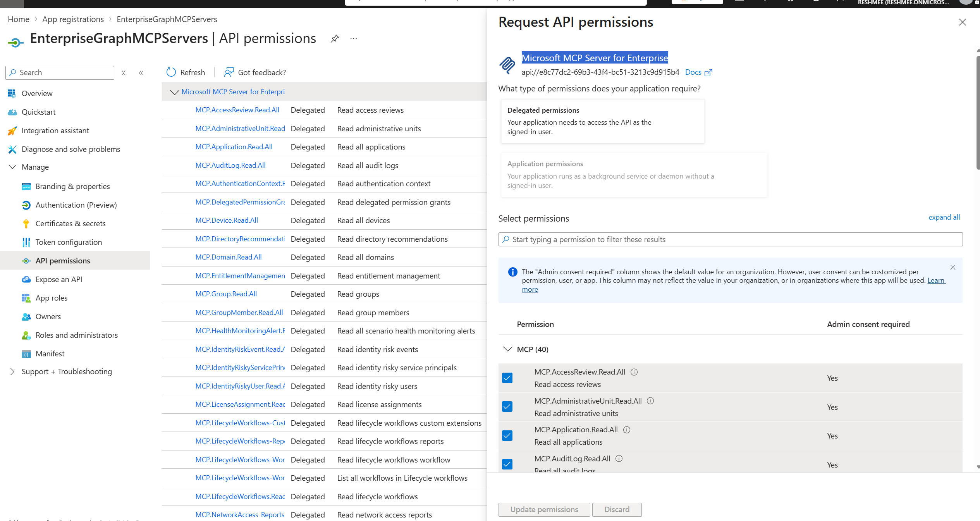Open MCP.Group.Read.All permission link
Image resolution: width=980 pixels, height=521 pixels.
pos(226,294)
